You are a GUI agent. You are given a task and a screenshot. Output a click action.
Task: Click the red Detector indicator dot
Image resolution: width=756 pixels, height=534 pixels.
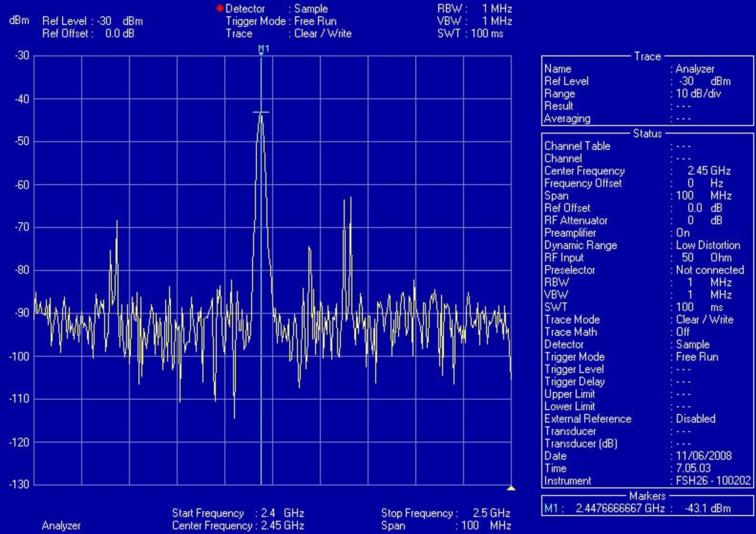coord(220,8)
